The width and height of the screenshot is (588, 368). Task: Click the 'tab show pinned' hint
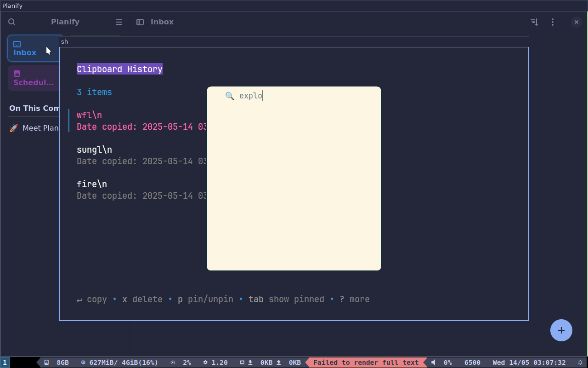click(x=286, y=299)
